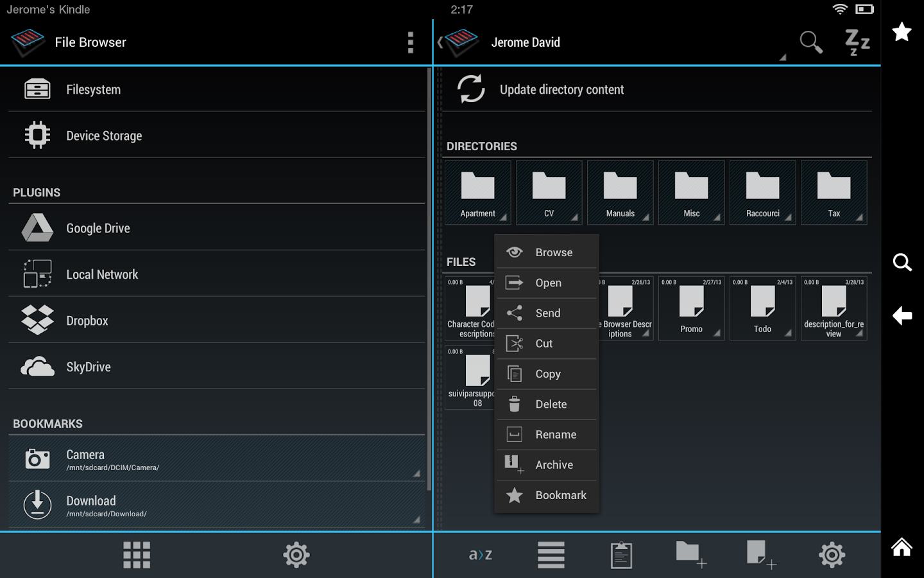
Task: Open the CV folder
Action: 549,193
